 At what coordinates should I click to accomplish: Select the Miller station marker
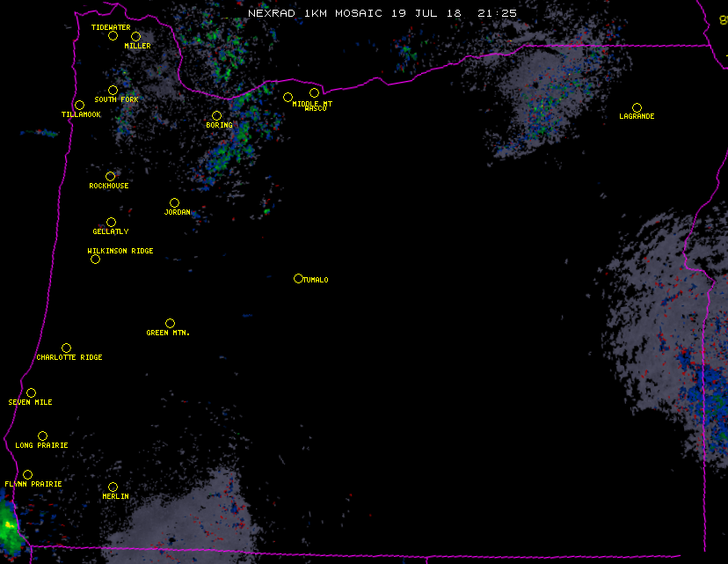point(135,37)
